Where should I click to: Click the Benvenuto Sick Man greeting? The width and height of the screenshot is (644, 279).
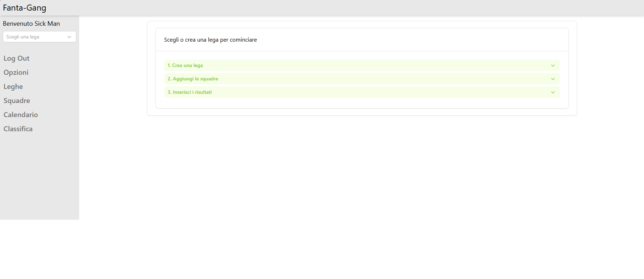coord(31,24)
